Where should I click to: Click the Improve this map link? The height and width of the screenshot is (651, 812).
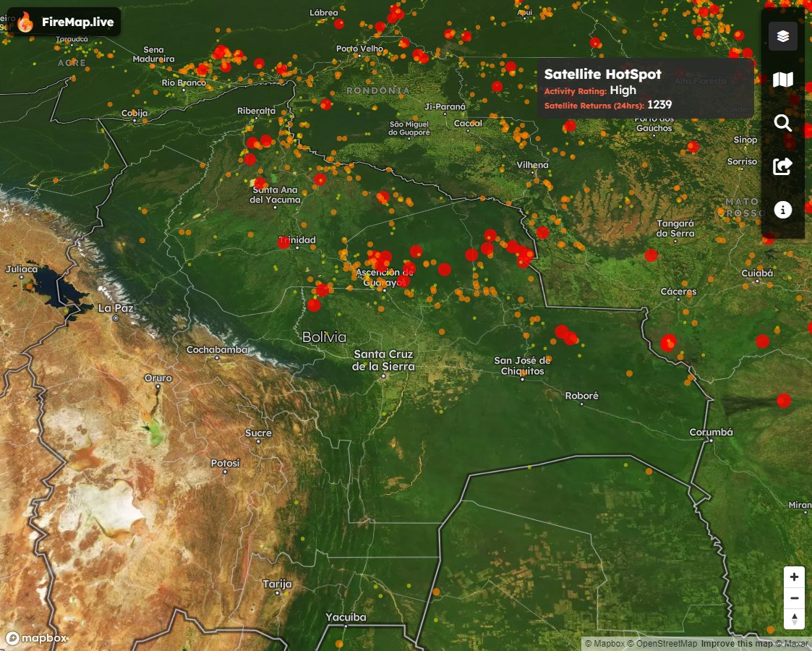click(x=737, y=643)
